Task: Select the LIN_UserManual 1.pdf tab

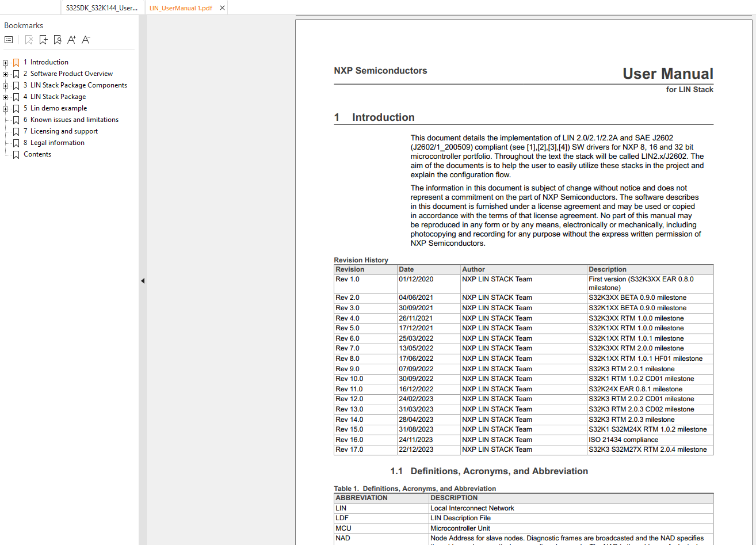Action: tap(181, 7)
